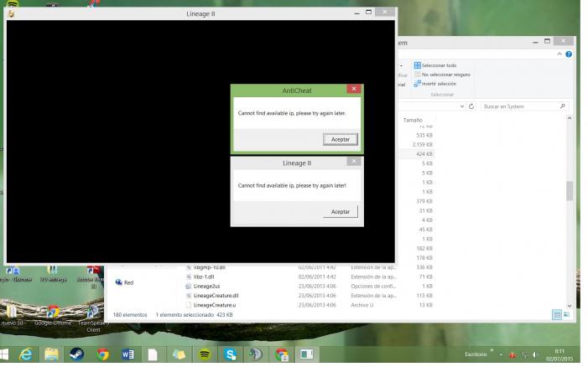Click Invertir selección in Explorer ribbon
Screen dimensions: 588x367
[435, 84]
